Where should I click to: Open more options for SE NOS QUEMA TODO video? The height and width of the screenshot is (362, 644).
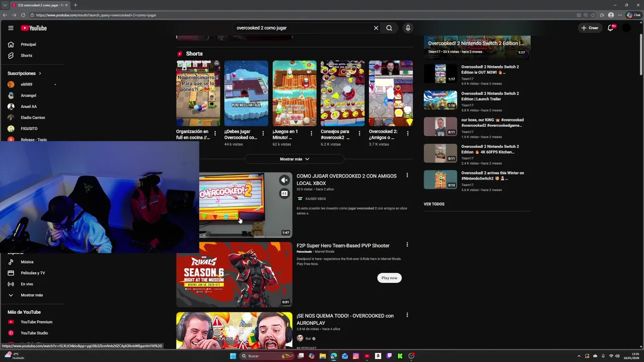point(407,315)
